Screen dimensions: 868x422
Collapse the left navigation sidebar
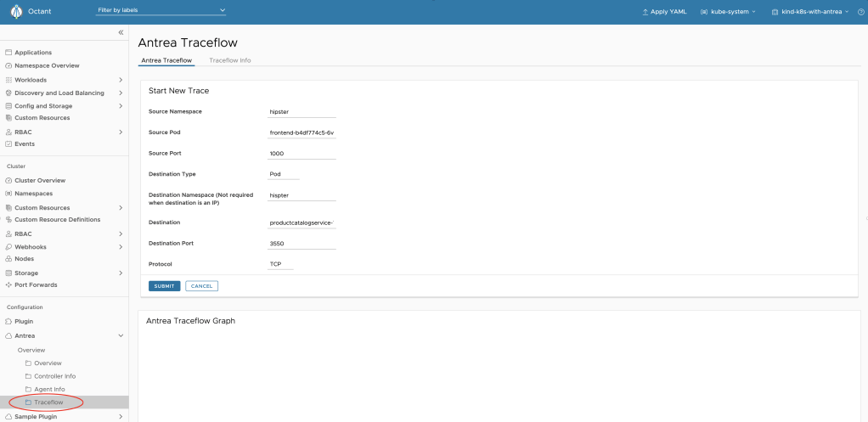[x=121, y=32]
